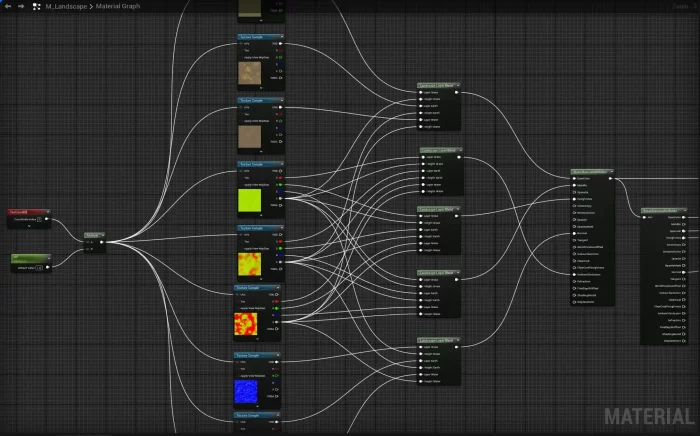Click the Material Graph breadcrumb label
The image size is (700, 436).
pos(117,6)
